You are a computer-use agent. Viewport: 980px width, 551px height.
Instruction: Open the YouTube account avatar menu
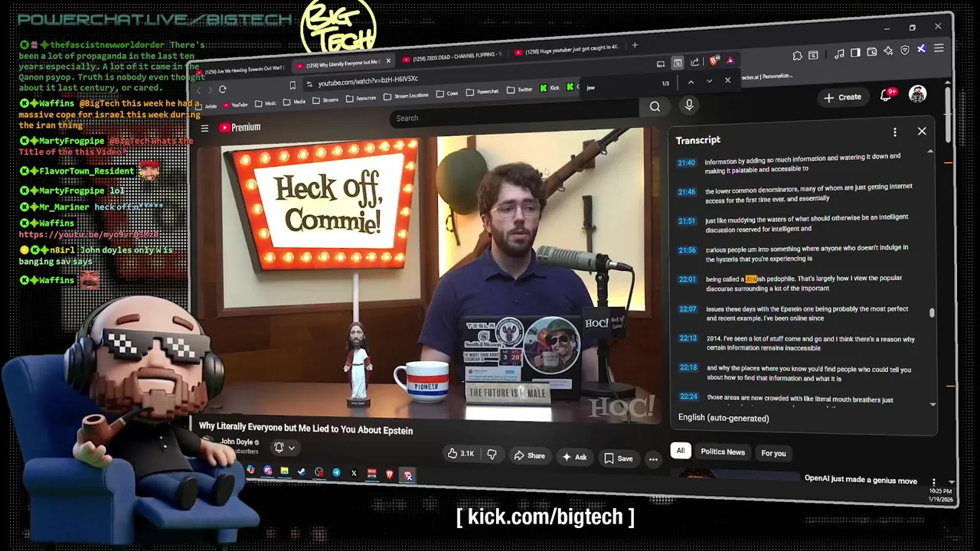(917, 94)
